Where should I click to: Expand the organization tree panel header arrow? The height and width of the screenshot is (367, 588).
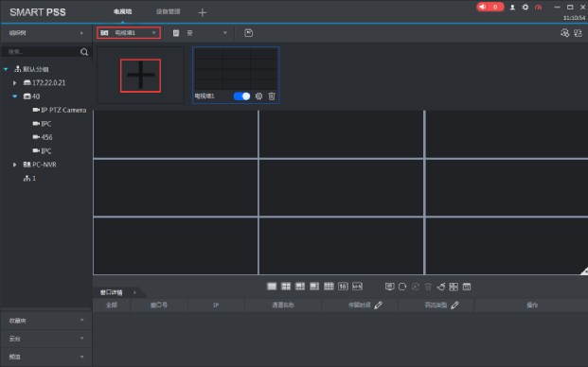81,33
